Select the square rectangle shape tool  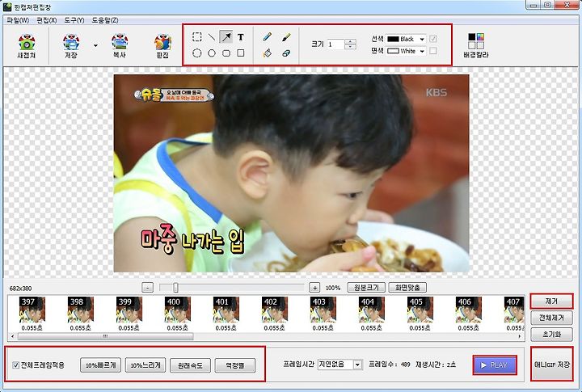241,53
